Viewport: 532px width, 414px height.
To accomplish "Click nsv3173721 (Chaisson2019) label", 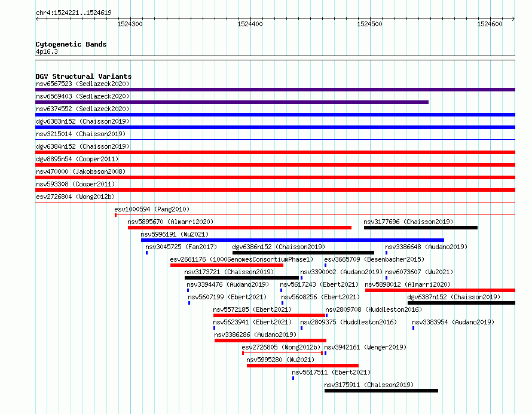I will pos(229,272).
